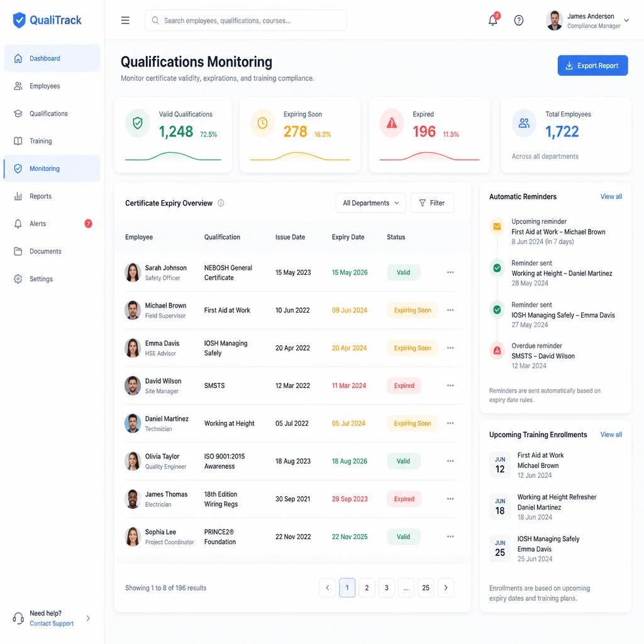The width and height of the screenshot is (644, 644).
Task: Click JUN 18 enrollment date tile
Action: point(500,507)
